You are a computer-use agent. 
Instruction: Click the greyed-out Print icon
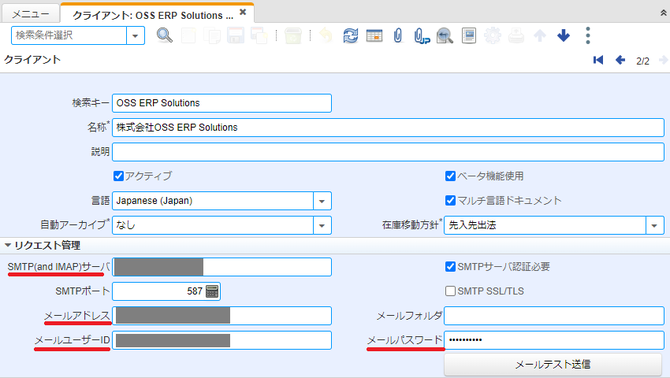(x=516, y=35)
